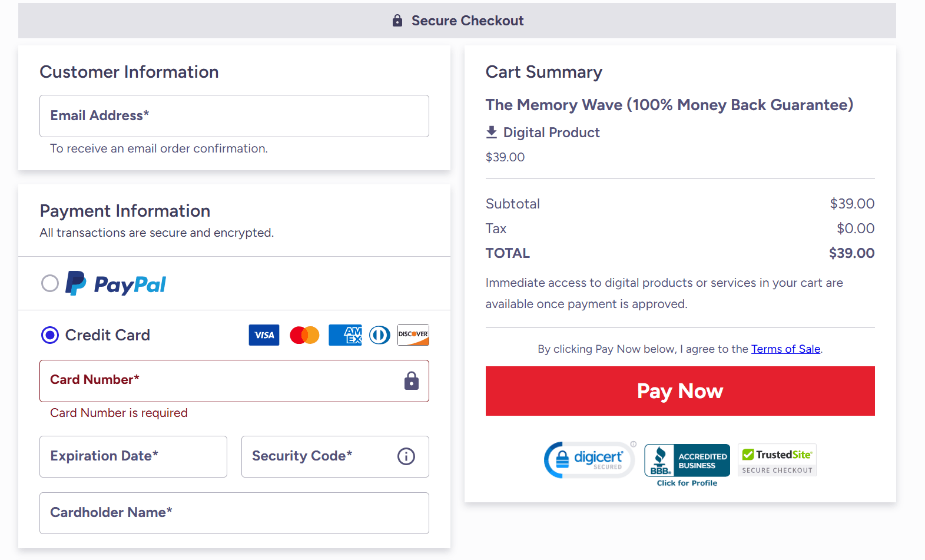Click the Security Code info icon

coord(406,456)
